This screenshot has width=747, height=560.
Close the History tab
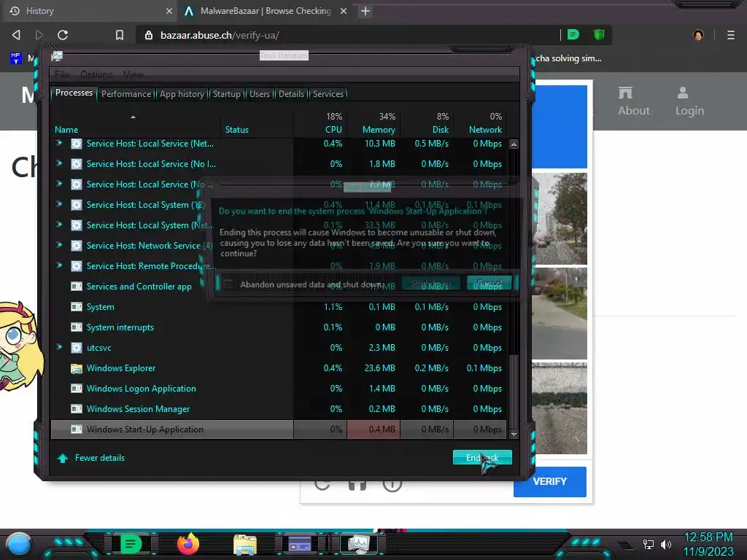coord(169,11)
